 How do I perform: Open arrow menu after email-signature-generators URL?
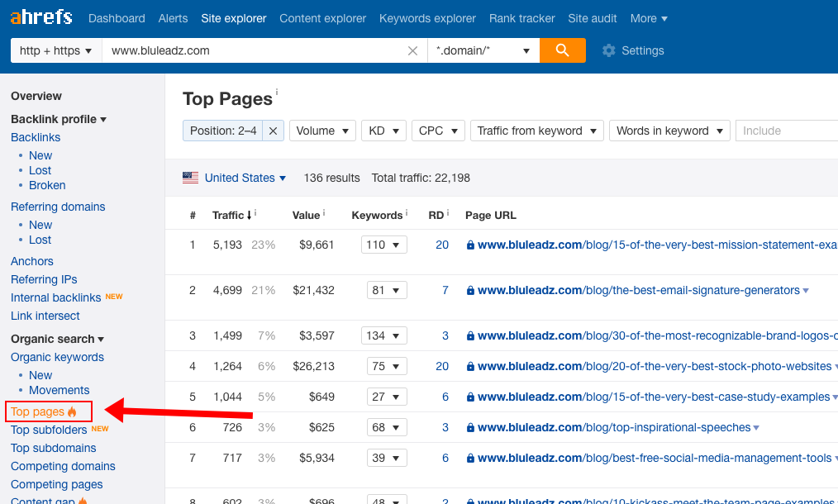click(x=806, y=291)
